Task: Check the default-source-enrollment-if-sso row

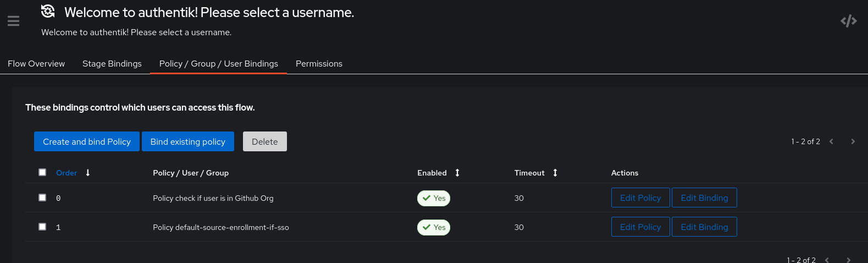Action: tap(42, 227)
